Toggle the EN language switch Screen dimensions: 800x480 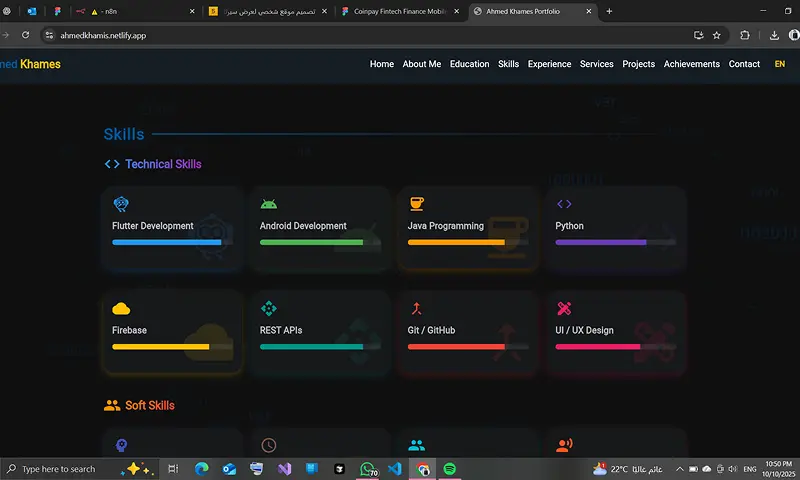[780, 64]
